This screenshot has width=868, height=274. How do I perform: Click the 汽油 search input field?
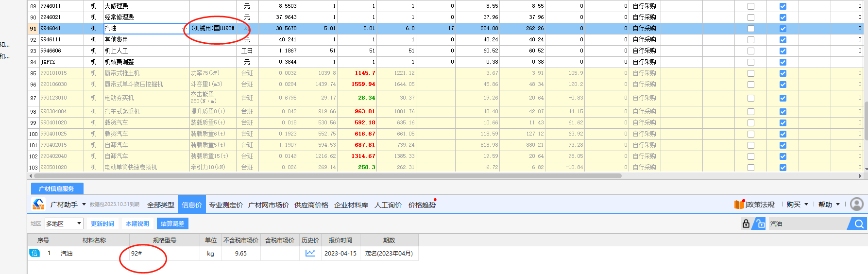[806, 224]
